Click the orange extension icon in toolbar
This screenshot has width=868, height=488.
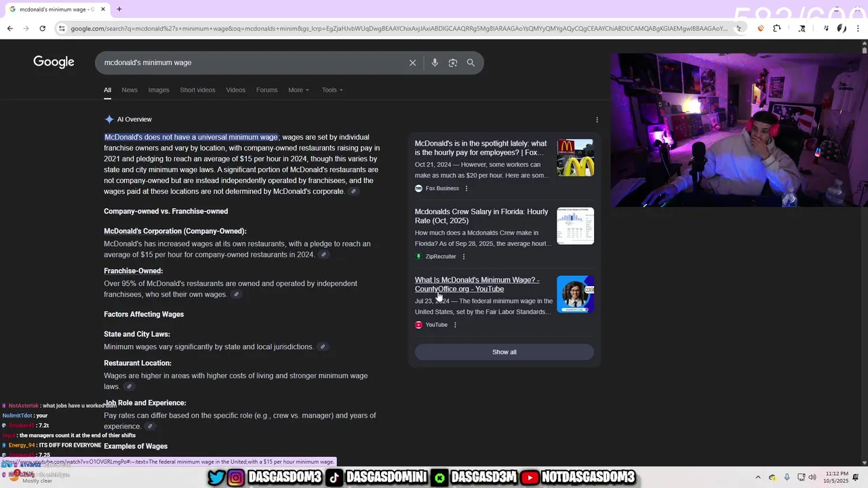(x=760, y=28)
